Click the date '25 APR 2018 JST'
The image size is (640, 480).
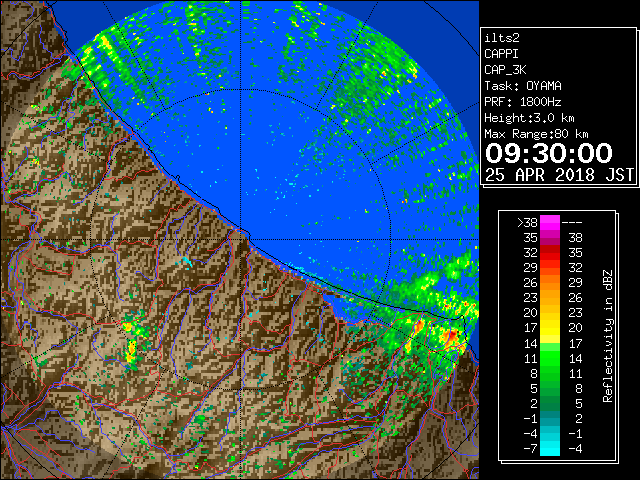[559, 175]
